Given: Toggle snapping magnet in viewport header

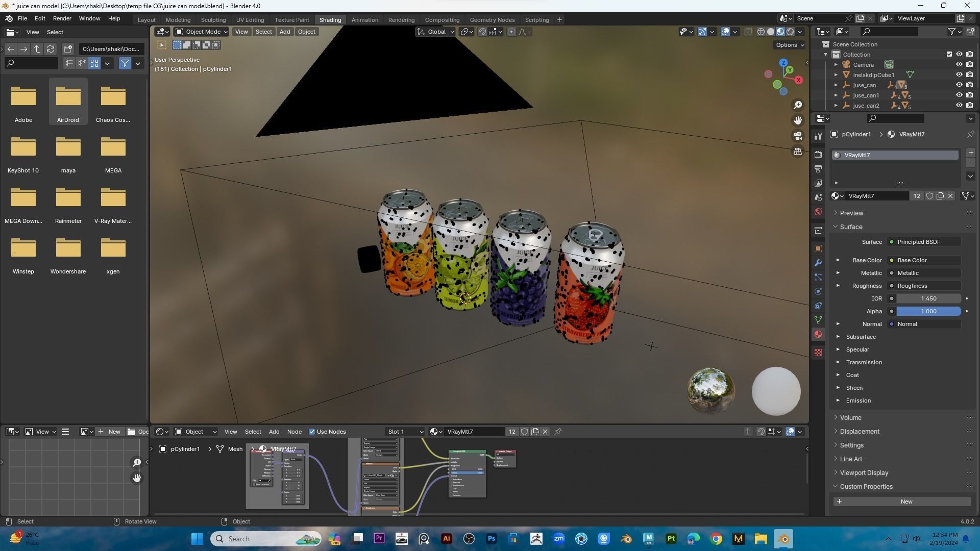Looking at the screenshot, I should coord(482,32).
